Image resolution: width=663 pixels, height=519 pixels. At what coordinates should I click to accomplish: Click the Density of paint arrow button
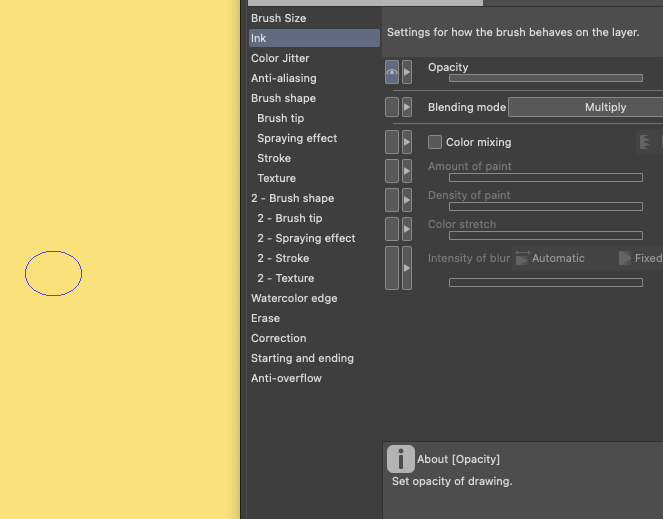point(407,200)
